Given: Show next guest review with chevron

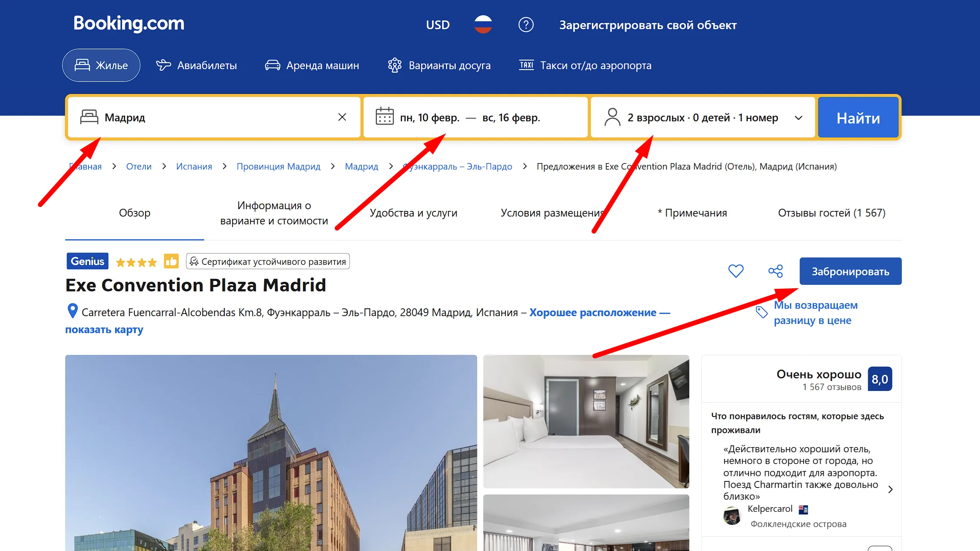Looking at the screenshot, I should click(890, 489).
